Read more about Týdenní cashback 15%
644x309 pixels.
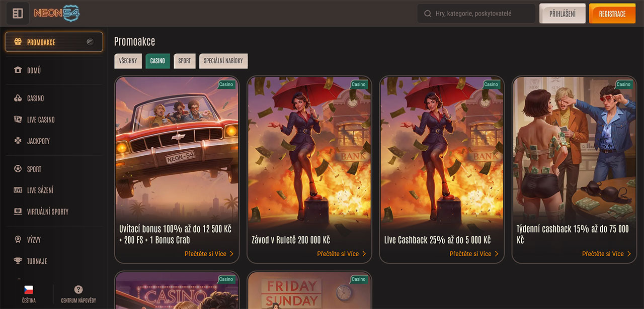click(x=607, y=254)
